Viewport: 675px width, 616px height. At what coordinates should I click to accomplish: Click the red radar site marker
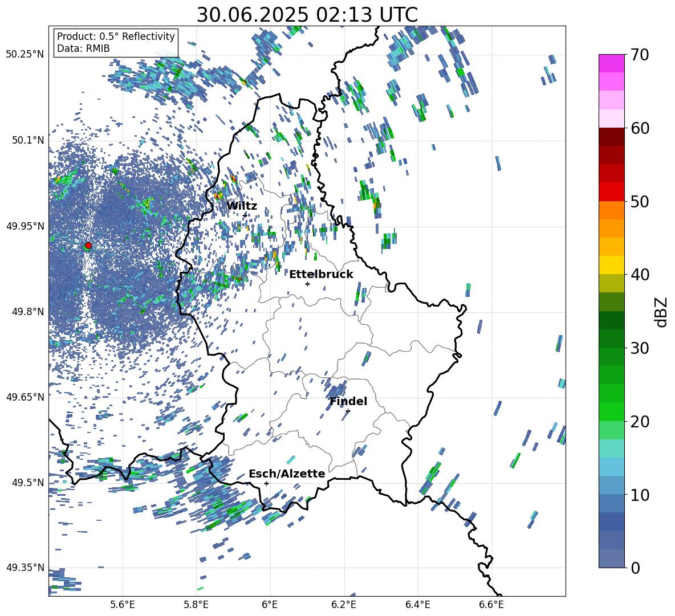[88, 245]
